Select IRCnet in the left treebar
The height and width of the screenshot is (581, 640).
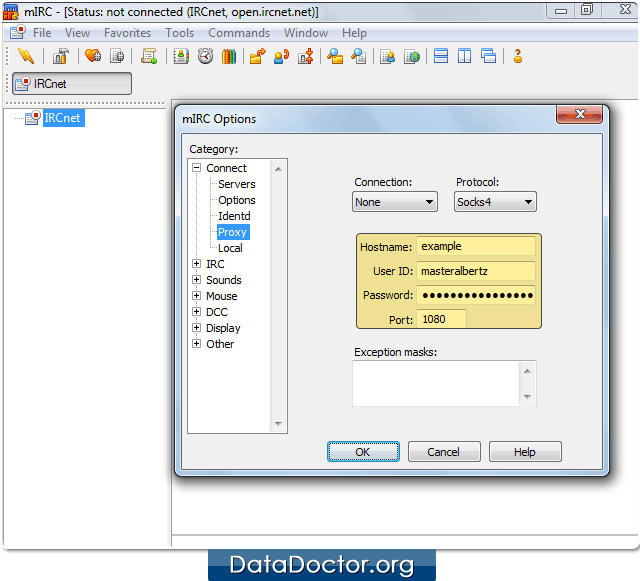point(62,118)
